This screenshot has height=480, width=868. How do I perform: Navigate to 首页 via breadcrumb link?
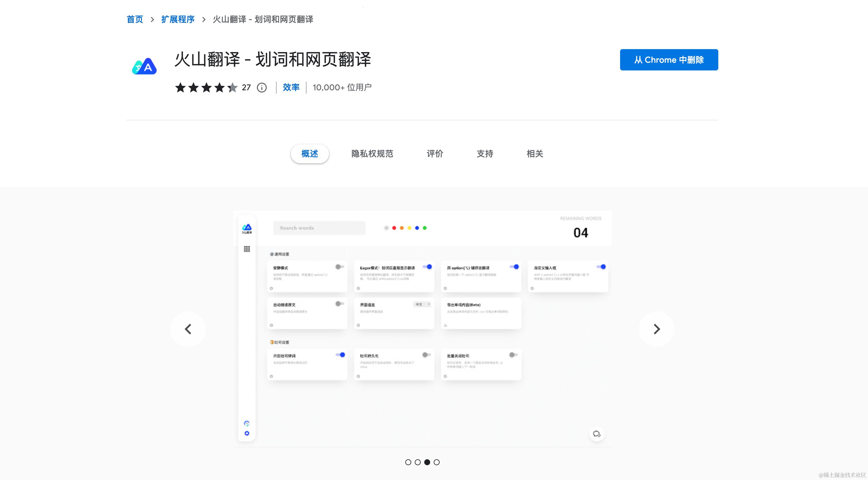click(x=134, y=19)
